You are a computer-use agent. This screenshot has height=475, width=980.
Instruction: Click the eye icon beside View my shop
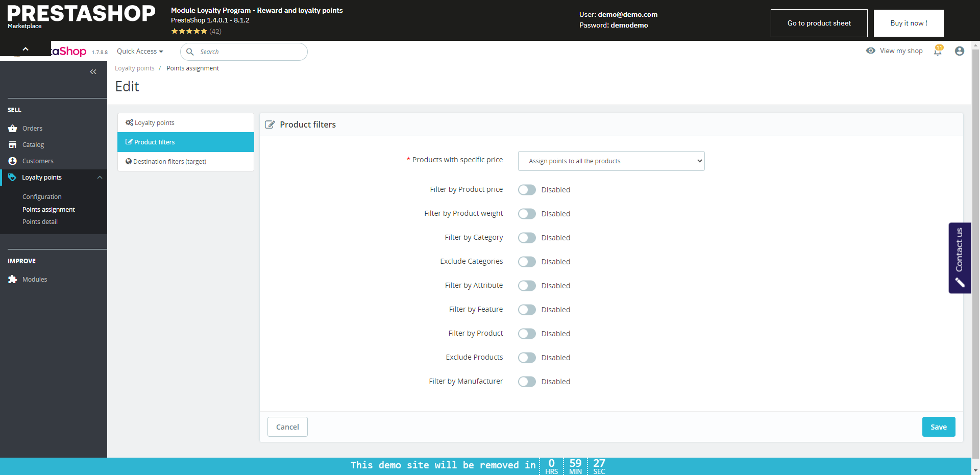(871, 51)
